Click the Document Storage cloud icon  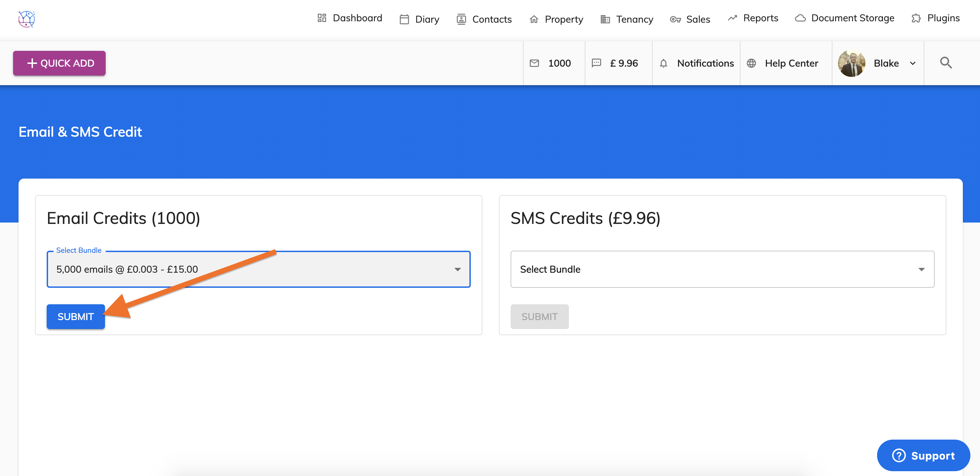[800, 18]
